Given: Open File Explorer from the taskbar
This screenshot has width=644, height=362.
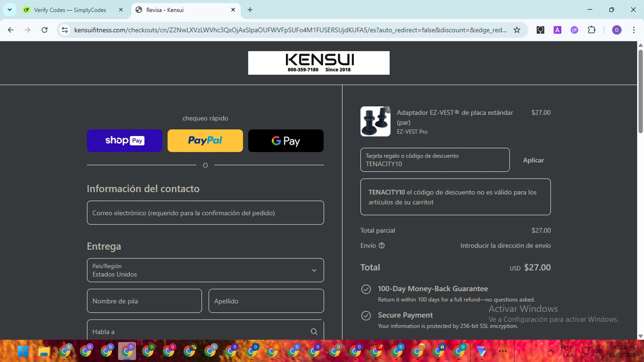Looking at the screenshot, I should pos(44,351).
